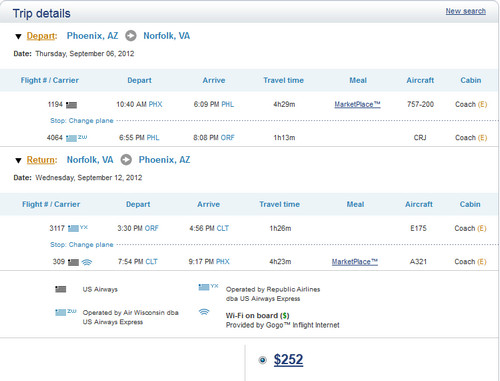Click the Wi-Fi on board legend icon

(204, 312)
